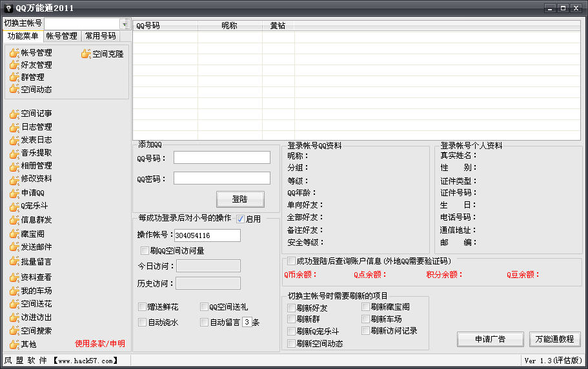Launch 音乐提取 hand icon

(14, 154)
